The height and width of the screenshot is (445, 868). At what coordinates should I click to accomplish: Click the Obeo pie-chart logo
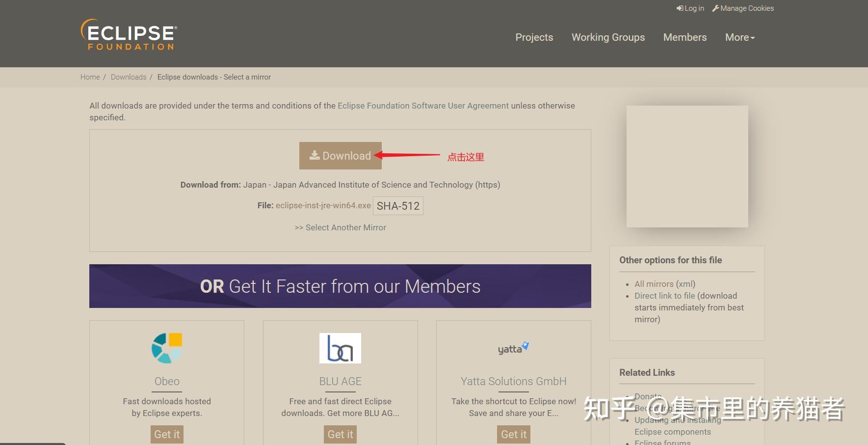click(166, 348)
